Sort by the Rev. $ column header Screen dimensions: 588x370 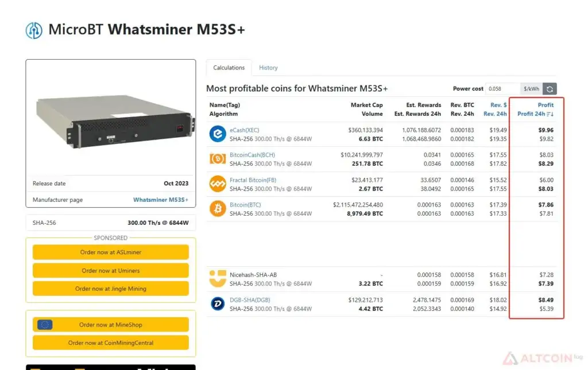point(498,105)
